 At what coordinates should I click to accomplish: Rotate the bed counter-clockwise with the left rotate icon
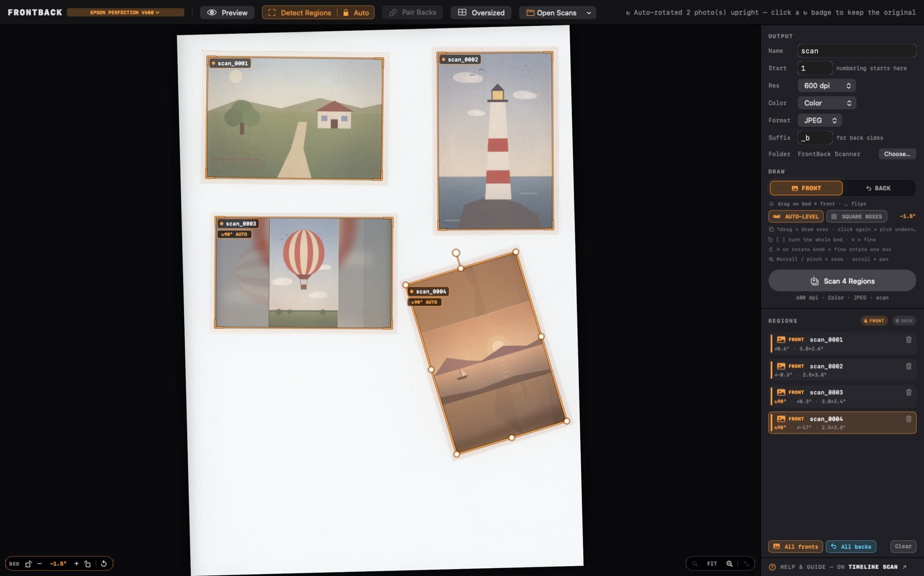click(x=28, y=564)
